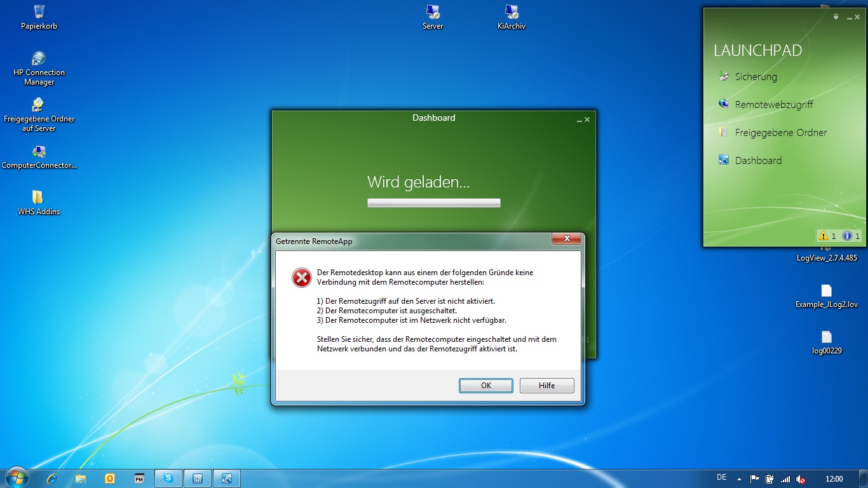This screenshot has width=868, height=488.
Task: Click the Hilfe button in the error dialog
Action: point(546,386)
